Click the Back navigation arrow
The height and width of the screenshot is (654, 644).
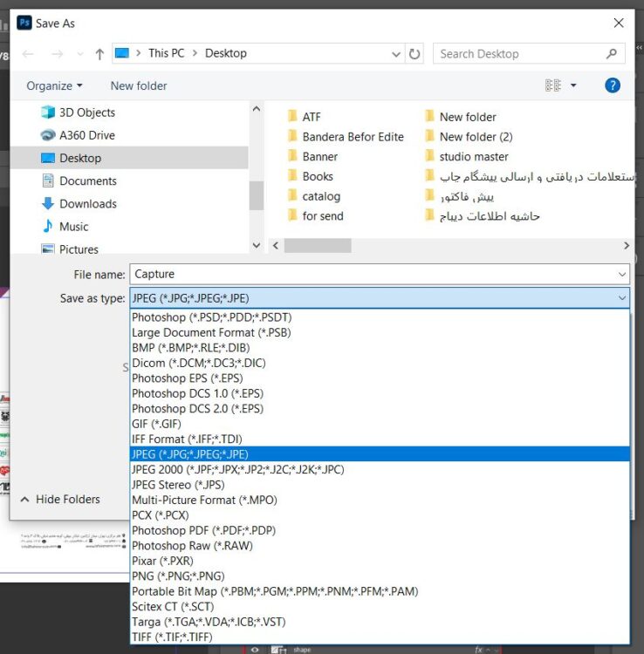coord(28,54)
